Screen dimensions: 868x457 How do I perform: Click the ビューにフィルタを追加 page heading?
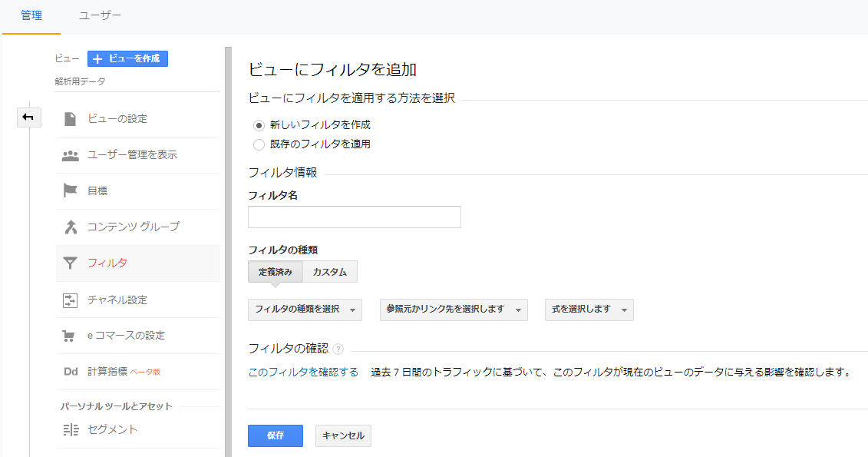click(x=332, y=70)
